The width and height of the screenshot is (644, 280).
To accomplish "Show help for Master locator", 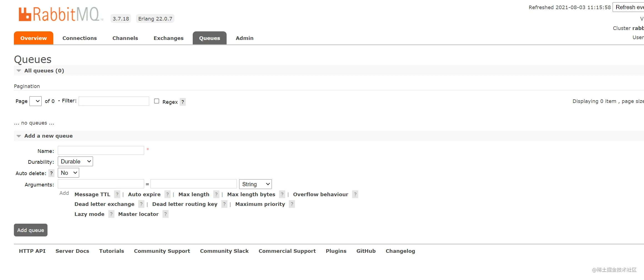I will click(166, 214).
